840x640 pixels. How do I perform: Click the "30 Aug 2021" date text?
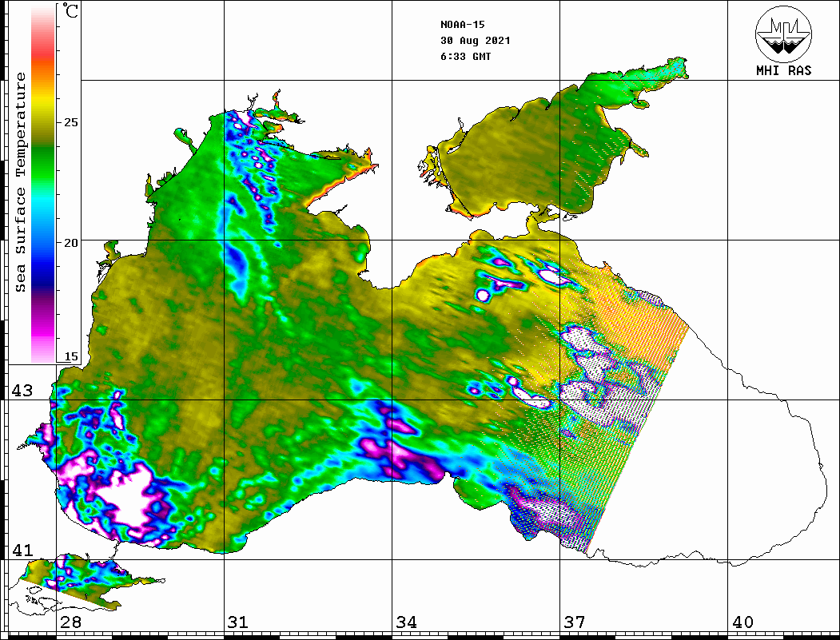click(476, 41)
